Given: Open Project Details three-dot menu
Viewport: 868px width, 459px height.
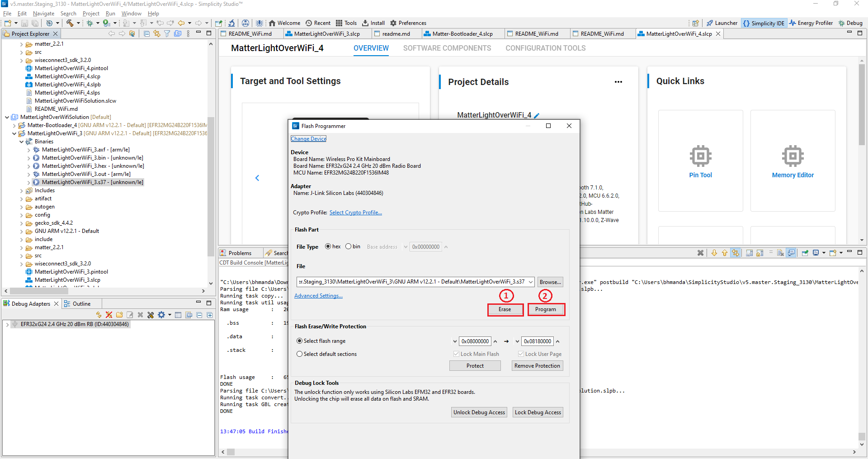Looking at the screenshot, I should pyautogui.click(x=618, y=82).
